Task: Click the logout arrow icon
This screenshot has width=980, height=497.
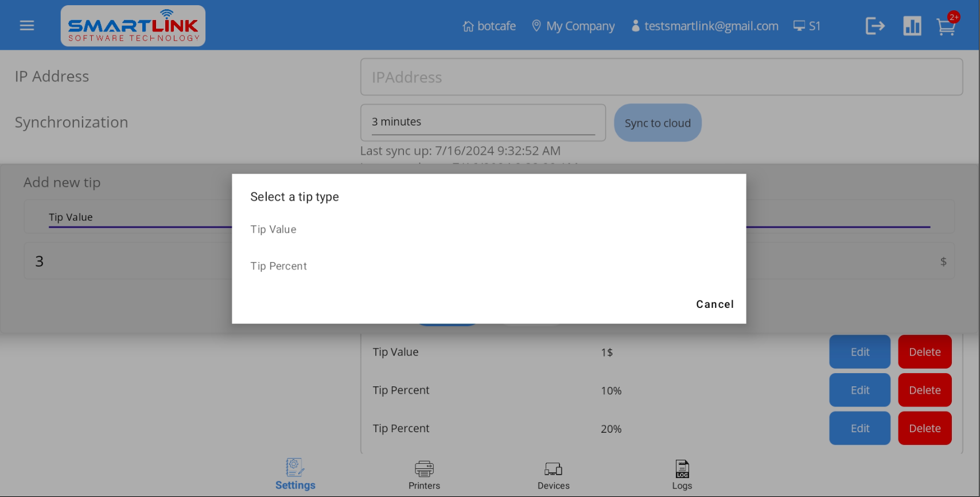Action: pos(875,26)
